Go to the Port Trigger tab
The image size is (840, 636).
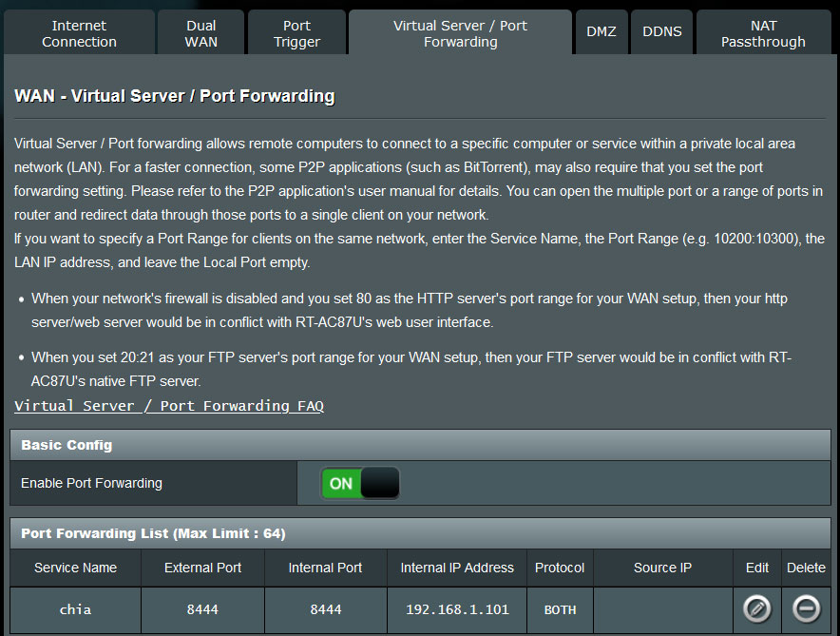296,33
